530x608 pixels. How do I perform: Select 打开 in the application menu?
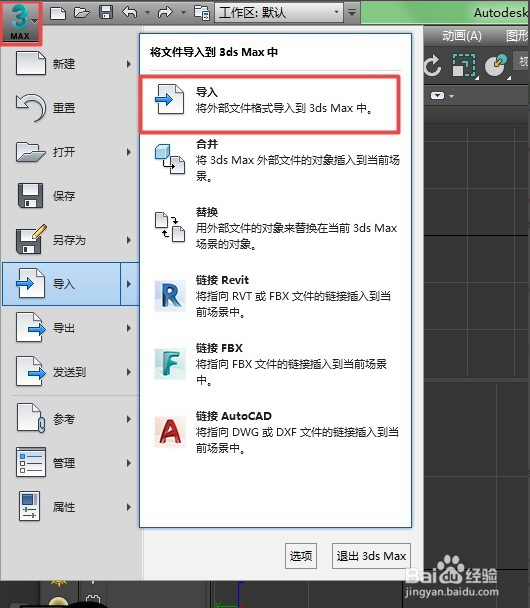tap(72, 152)
